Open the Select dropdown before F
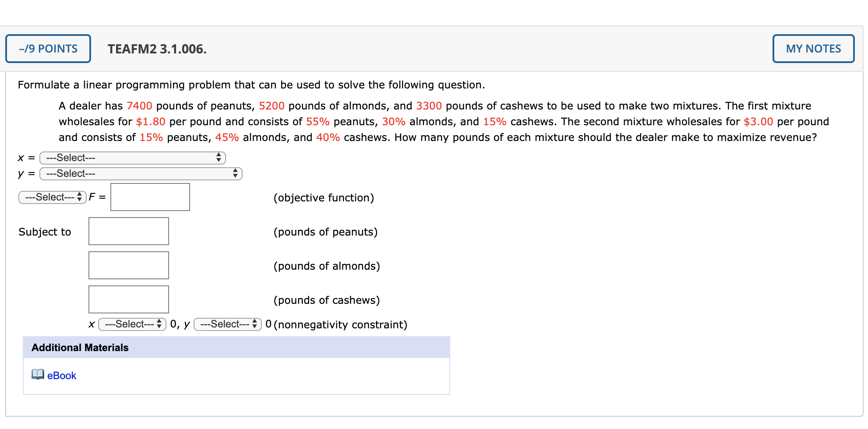 tap(52, 197)
